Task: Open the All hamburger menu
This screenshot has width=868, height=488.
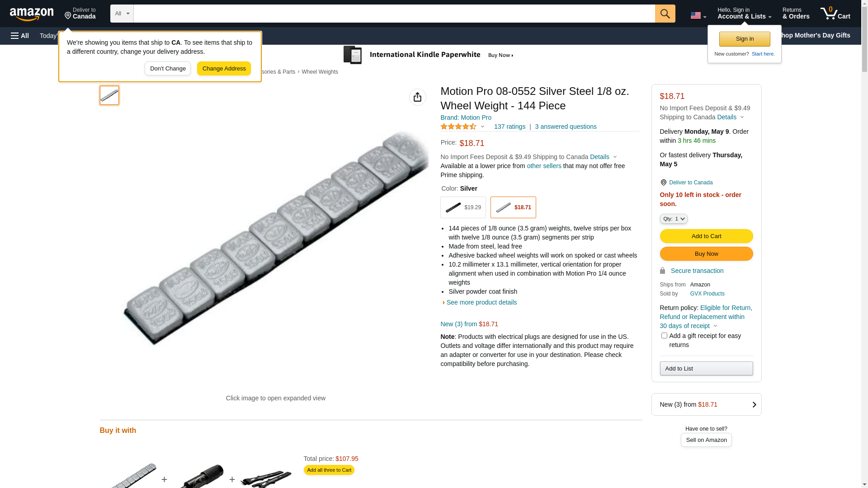Action: (x=20, y=36)
